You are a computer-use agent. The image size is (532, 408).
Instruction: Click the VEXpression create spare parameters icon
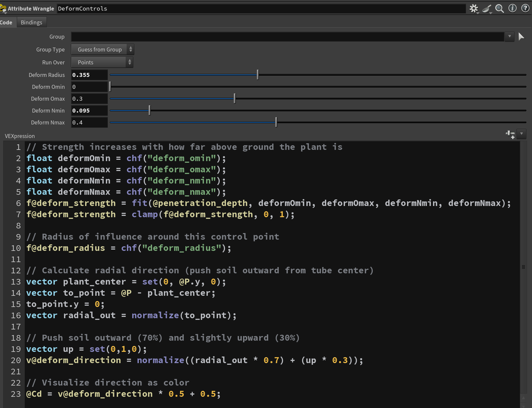tap(510, 134)
